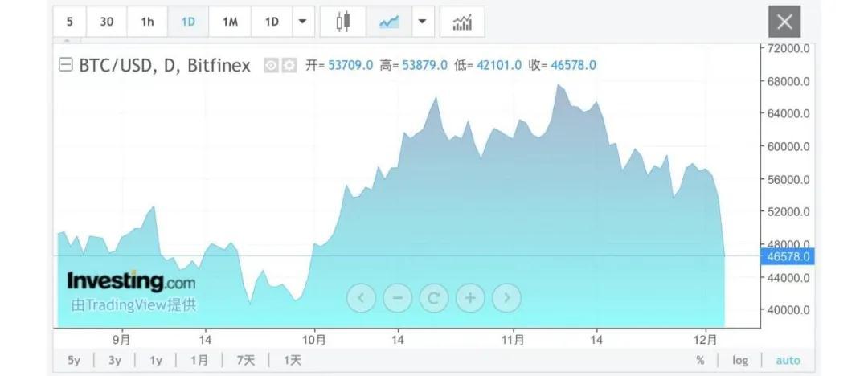Viewport: 868px width, 376px height.
Task: Expand the time interval dropdown arrow
Action: point(302,22)
